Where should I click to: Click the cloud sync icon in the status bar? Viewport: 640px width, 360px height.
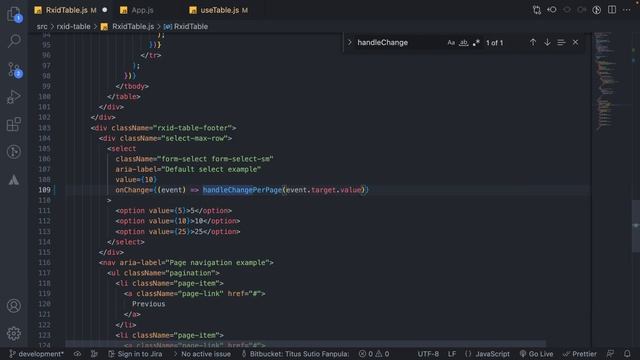pyautogui.click(x=77, y=354)
